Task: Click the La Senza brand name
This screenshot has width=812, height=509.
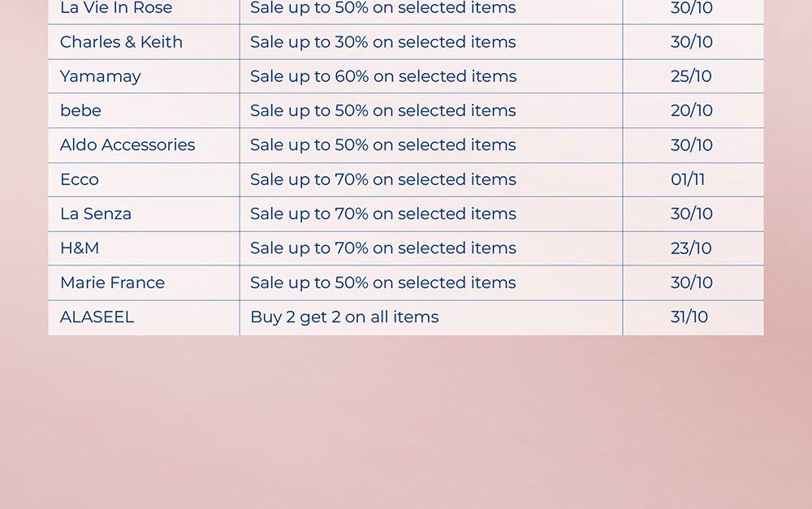Action: point(96,214)
